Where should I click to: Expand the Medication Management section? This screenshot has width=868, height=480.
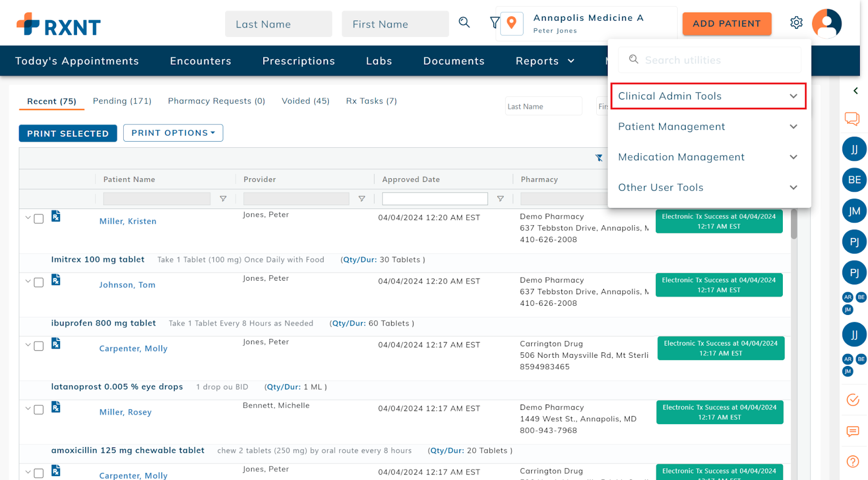point(708,157)
